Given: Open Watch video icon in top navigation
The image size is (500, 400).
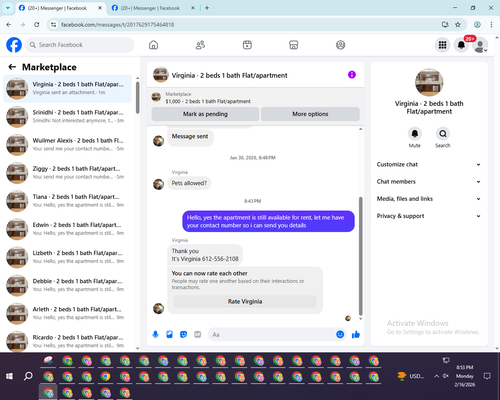Looking at the screenshot, I should click(247, 45).
